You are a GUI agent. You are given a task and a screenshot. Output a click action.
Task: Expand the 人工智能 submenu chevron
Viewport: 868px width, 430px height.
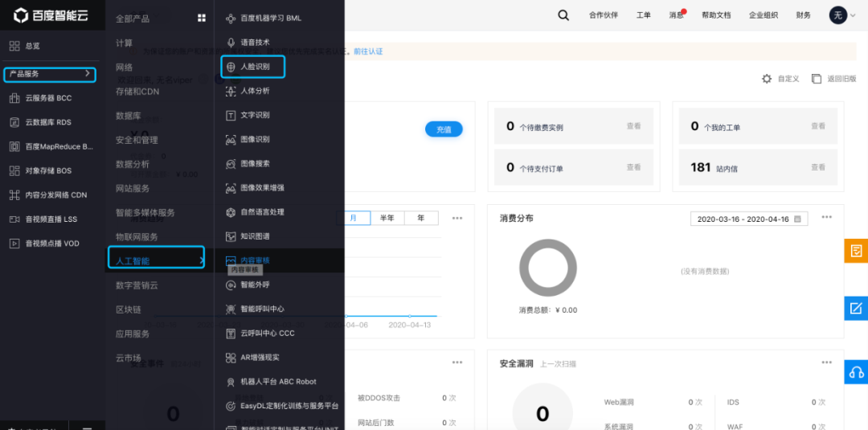[x=200, y=260]
